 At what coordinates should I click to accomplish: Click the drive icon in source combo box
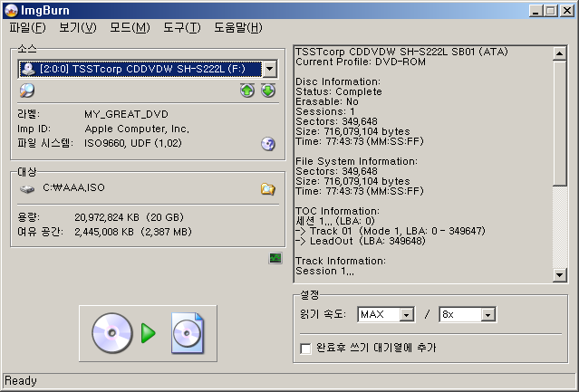point(28,69)
